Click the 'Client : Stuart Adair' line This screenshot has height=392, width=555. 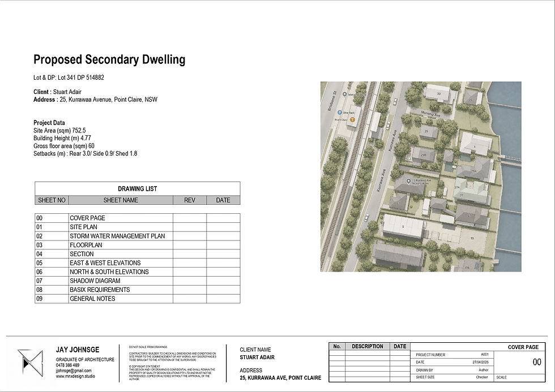click(57, 92)
